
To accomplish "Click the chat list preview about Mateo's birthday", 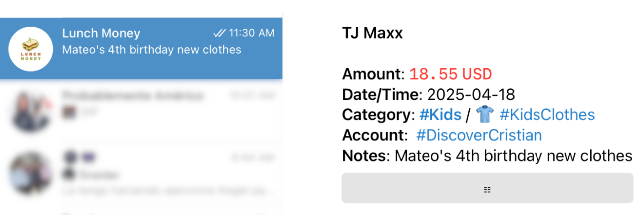I will pyautogui.click(x=151, y=50).
